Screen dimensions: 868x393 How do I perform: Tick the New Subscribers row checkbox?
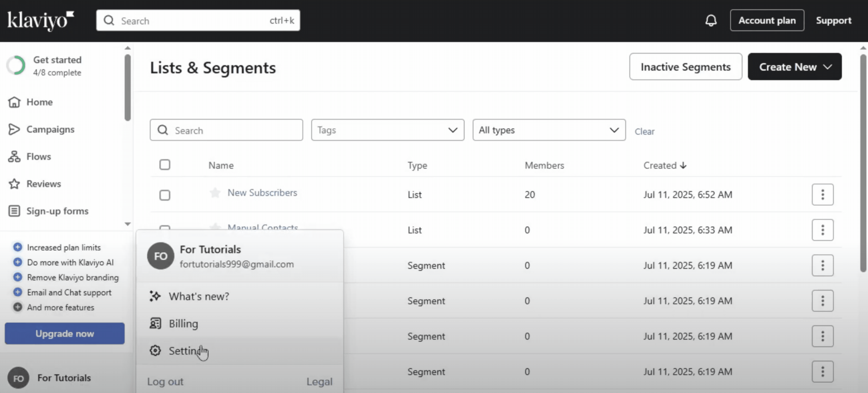pyautogui.click(x=165, y=195)
